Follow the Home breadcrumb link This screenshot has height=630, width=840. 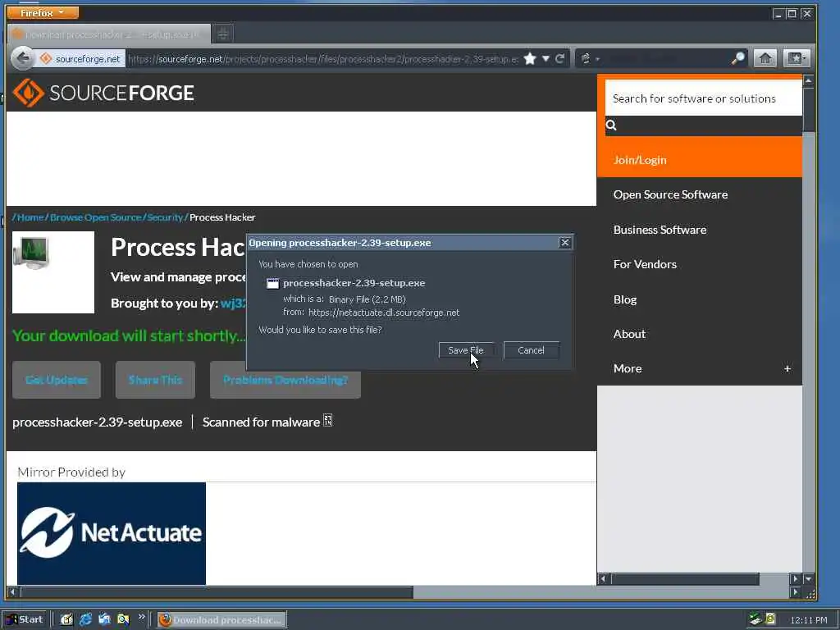tap(30, 217)
